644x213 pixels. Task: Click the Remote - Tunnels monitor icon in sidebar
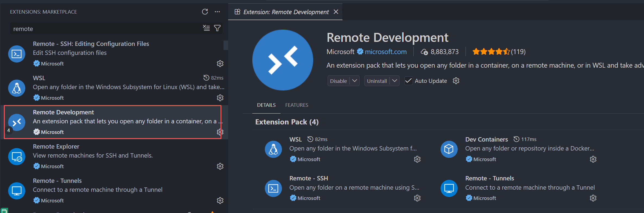click(x=17, y=191)
